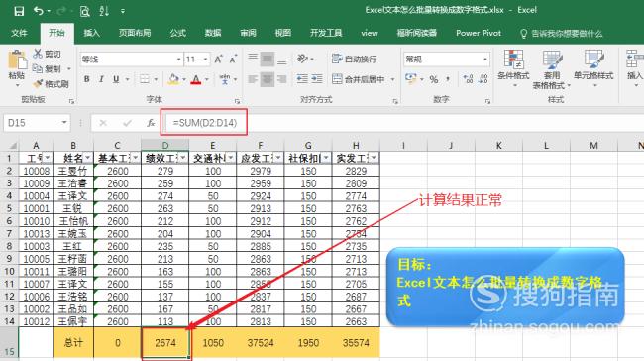Switch to the 页面布局 tab
Screen dimensions: 644x361
tap(135, 33)
